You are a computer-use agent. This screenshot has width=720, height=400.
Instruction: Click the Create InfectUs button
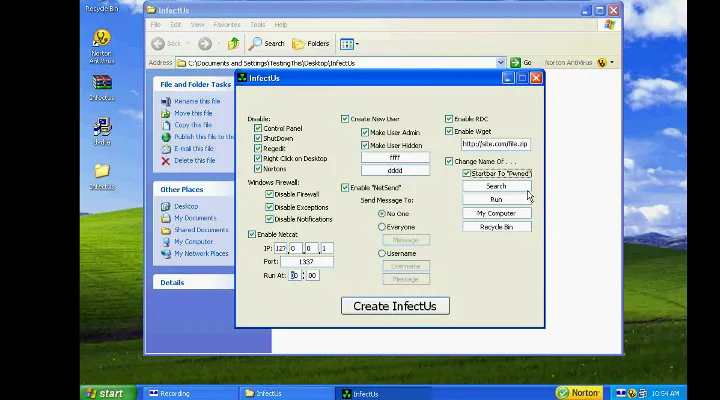point(395,306)
